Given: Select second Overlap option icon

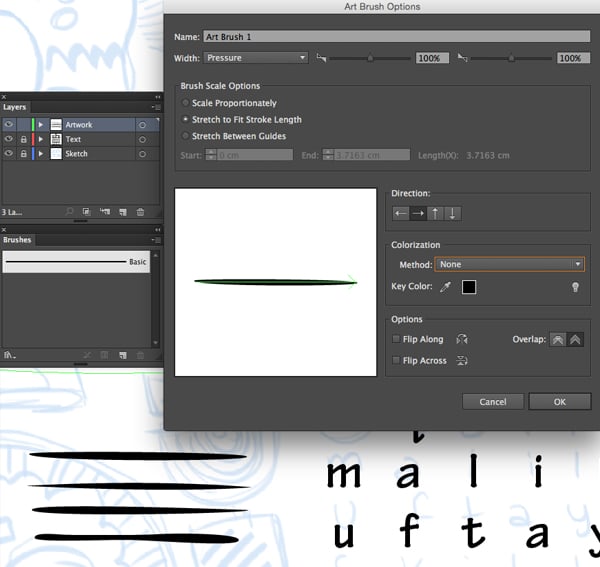Looking at the screenshot, I should (x=575, y=339).
